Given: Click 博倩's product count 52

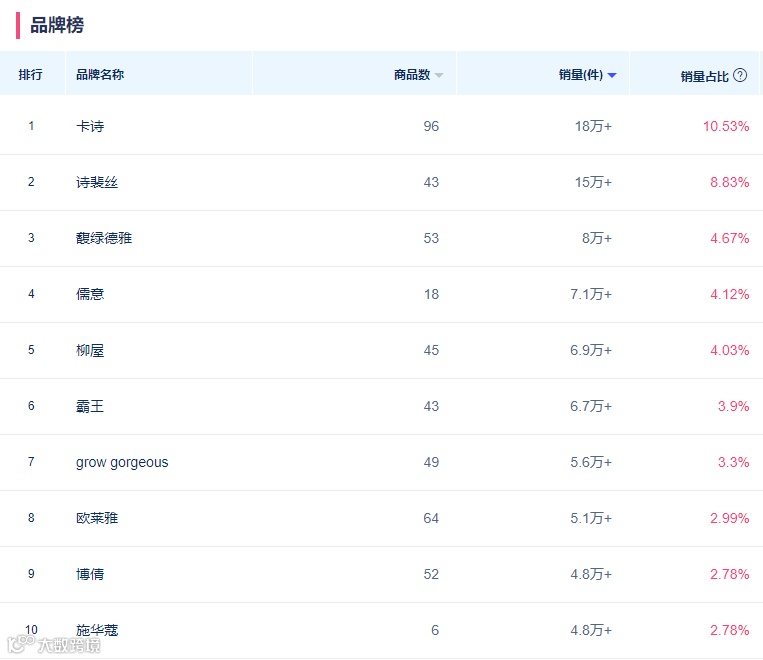Looking at the screenshot, I should (x=431, y=574).
